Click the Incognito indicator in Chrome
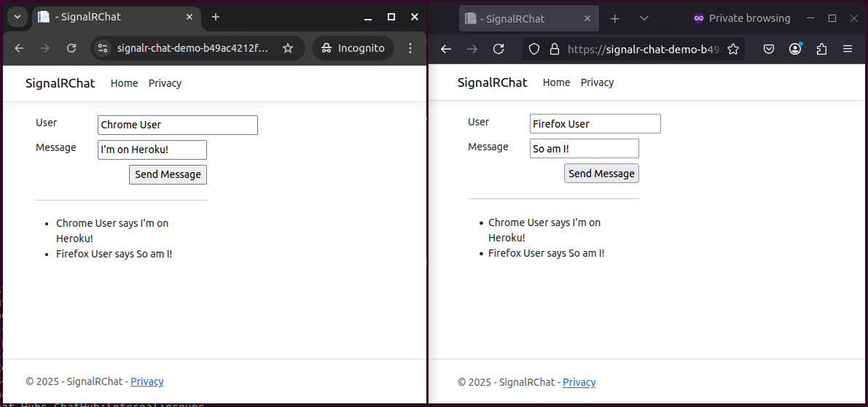 pyautogui.click(x=353, y=48)
